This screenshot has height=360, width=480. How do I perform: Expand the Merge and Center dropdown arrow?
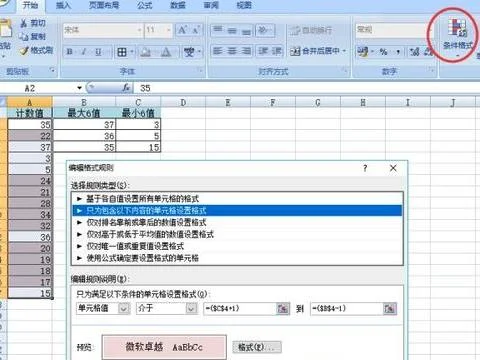pos(344,51)
